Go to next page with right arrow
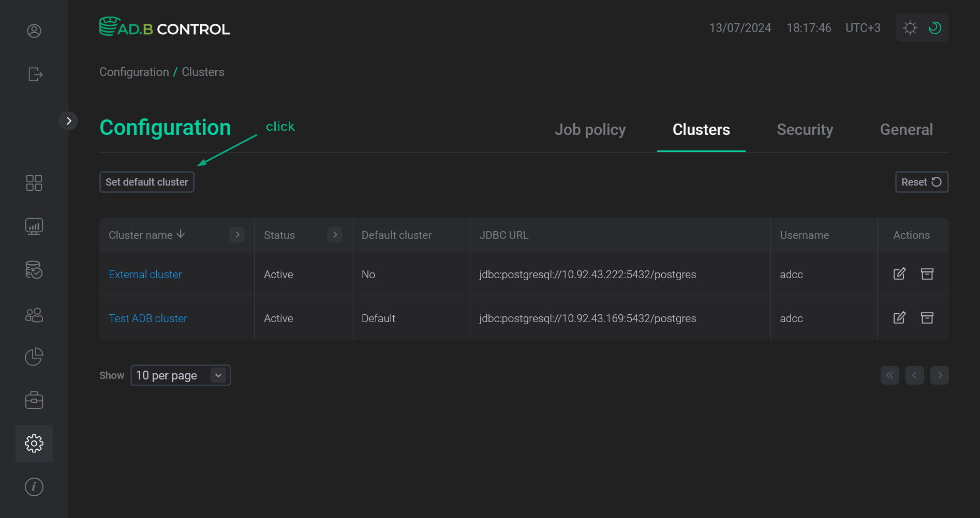Image resolution: width=980 pixels, height=518 pixels. point(940,375)
